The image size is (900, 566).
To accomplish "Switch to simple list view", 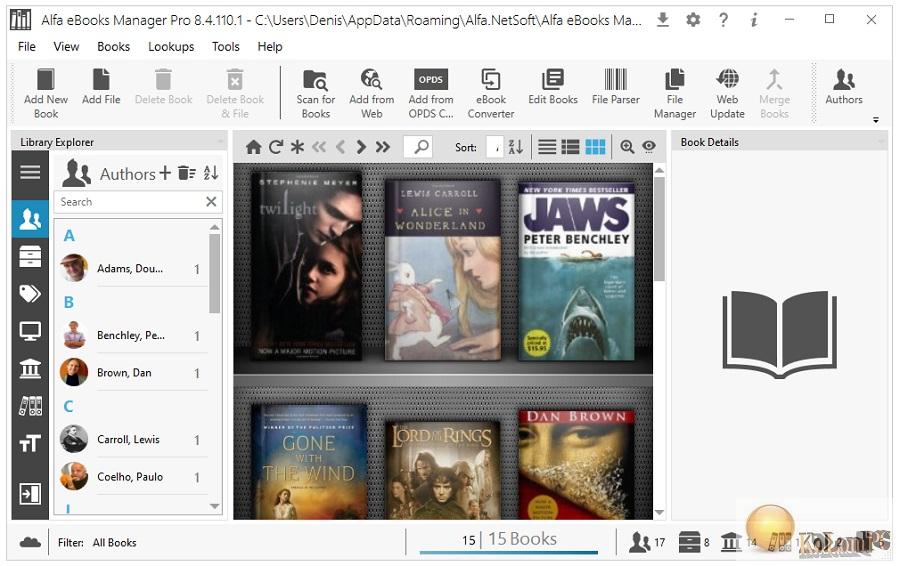I will pyautogui.click(x=546, y=147).
